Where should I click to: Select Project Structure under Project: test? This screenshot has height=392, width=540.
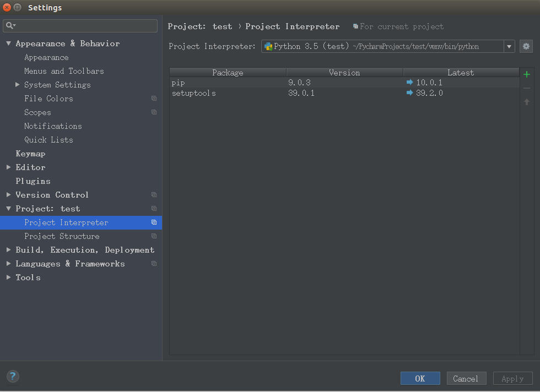click(62, 236)
